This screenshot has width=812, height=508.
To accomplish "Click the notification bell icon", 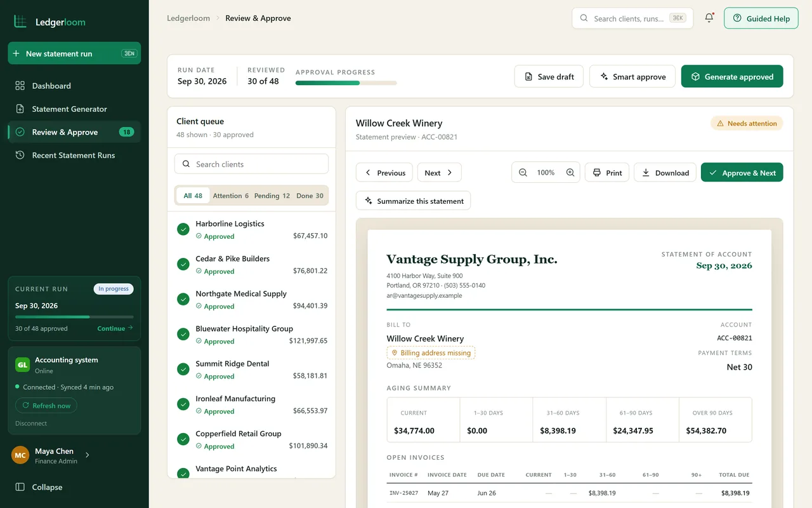I will [709, 18].
